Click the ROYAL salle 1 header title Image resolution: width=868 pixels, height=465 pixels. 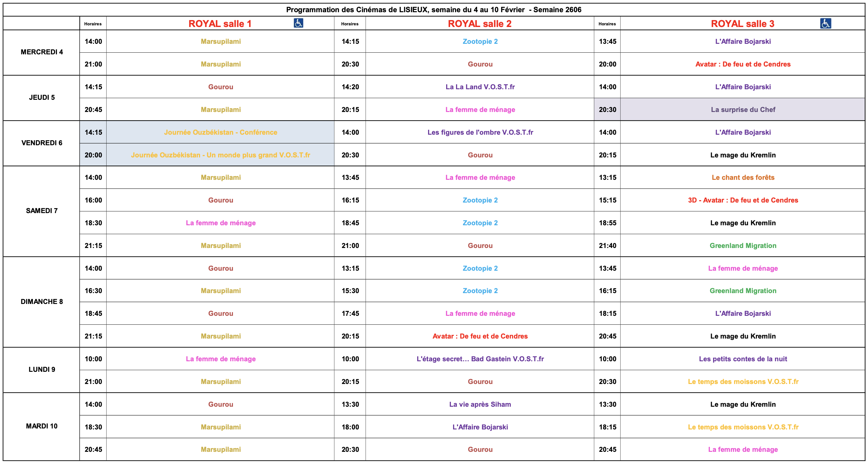pyautogui.click(x=220, y=24)
